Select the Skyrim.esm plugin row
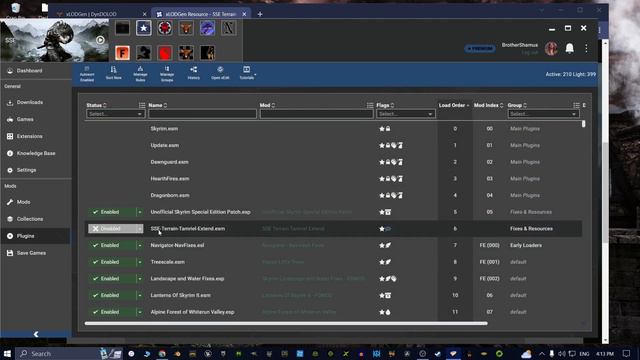 point(333,129)
